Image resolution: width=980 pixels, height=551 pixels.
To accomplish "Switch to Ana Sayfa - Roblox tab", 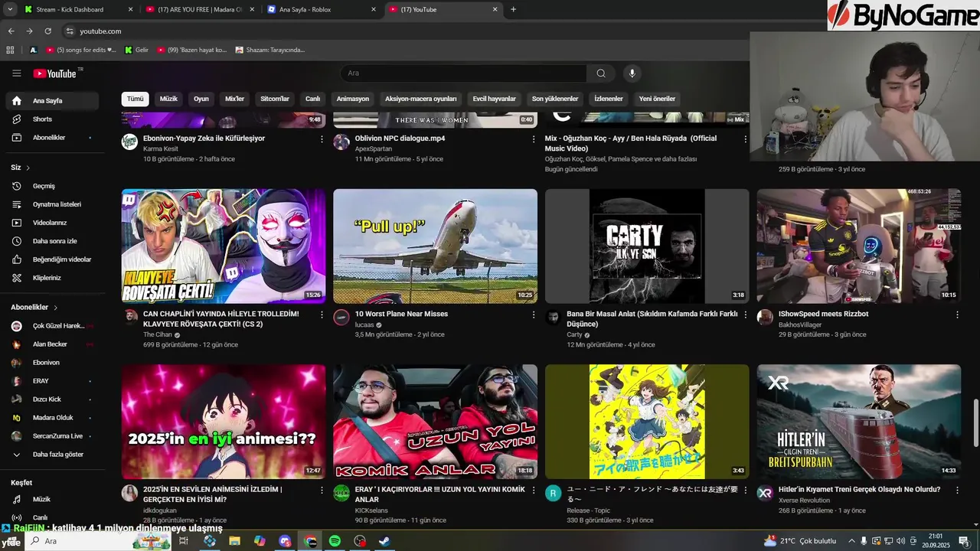I will 322,9.
